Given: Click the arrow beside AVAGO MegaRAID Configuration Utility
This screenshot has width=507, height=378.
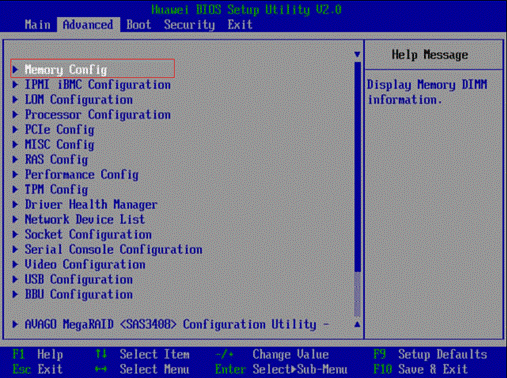Looking at the screenshot, I should (x=15, y=324).
